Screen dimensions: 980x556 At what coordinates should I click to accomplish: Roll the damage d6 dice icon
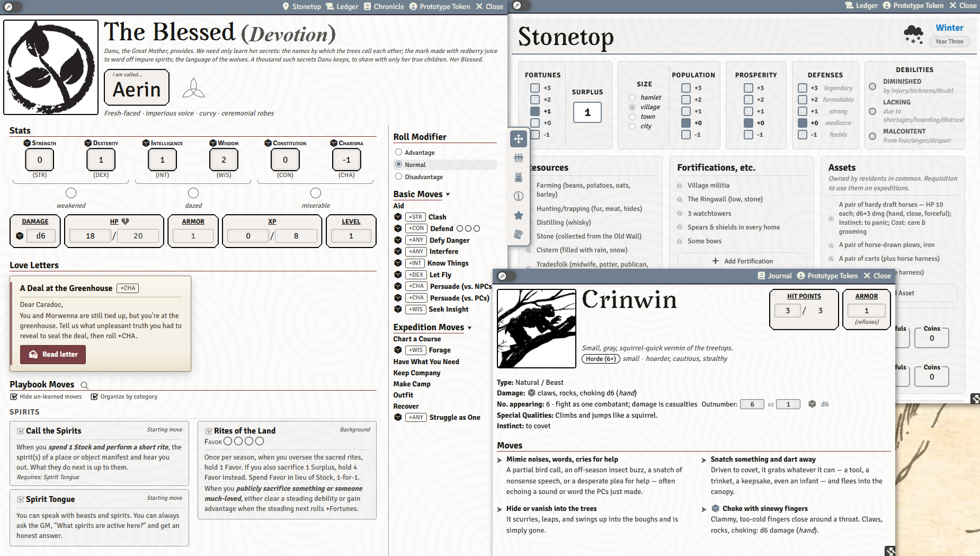20,236
